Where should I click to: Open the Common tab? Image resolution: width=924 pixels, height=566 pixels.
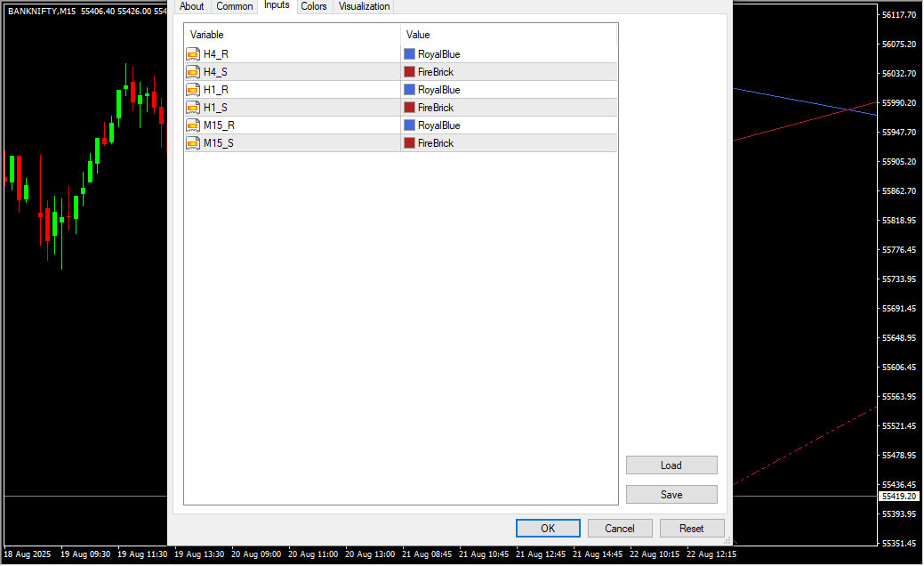[235, 6]
